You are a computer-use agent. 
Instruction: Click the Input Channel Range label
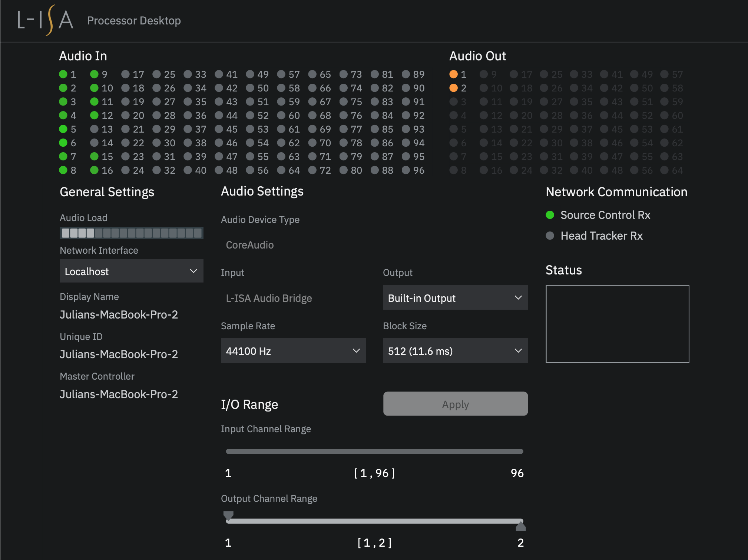point(266,429)
